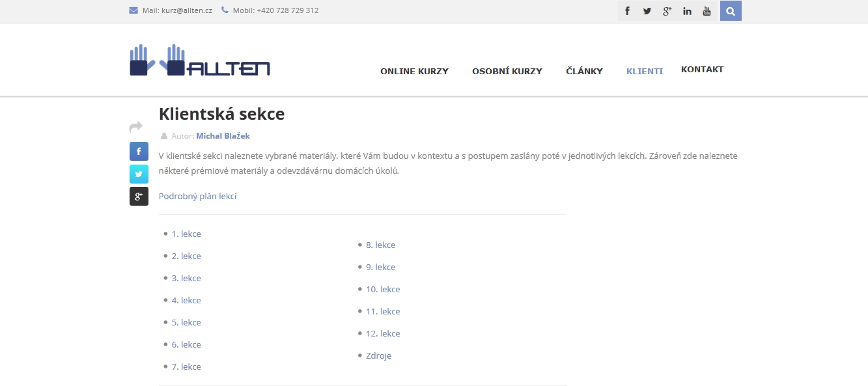This screenshot has width=868, height=386.
Task: Open the 11. lekce link
Action: click(x=383, y=311)
